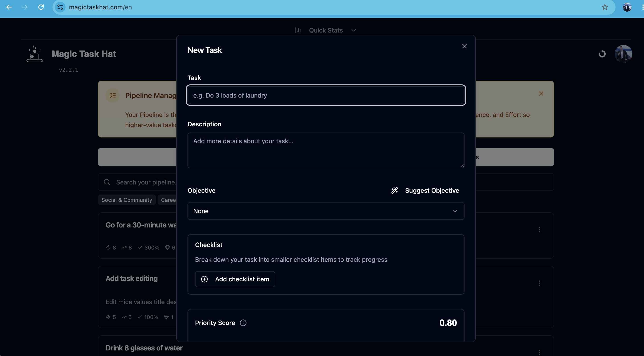
Task: Open the Objective dropdown showing None
Action: (326, 211)
